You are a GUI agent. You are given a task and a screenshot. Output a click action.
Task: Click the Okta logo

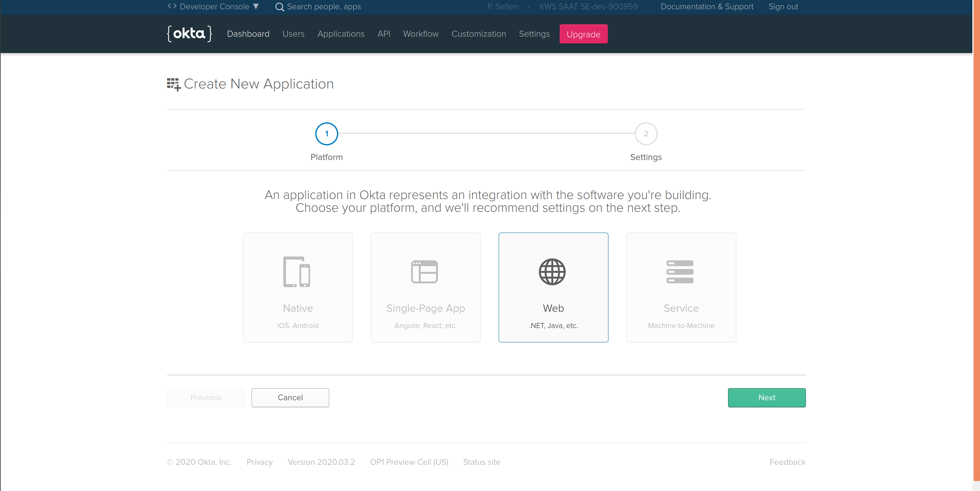point(189,34)
